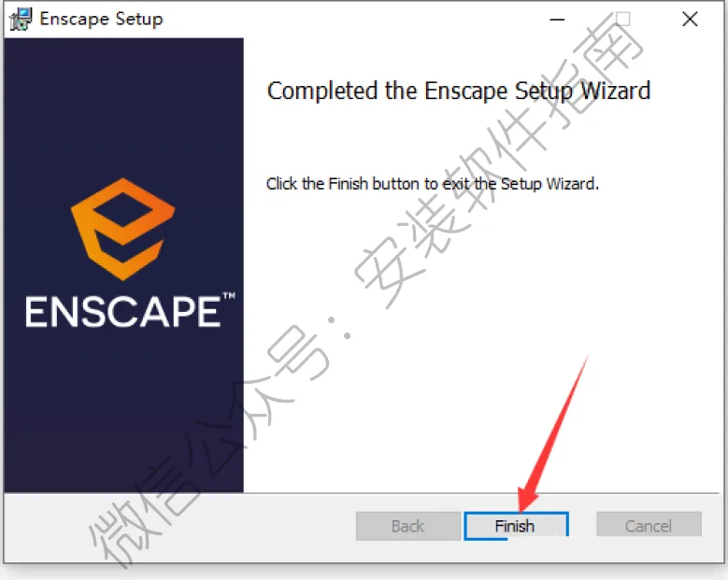Click the grayed-out Back button
Image resolution: width=728 pixels, height=580 pixels.
pyautogui.click(x=407, y=526)
